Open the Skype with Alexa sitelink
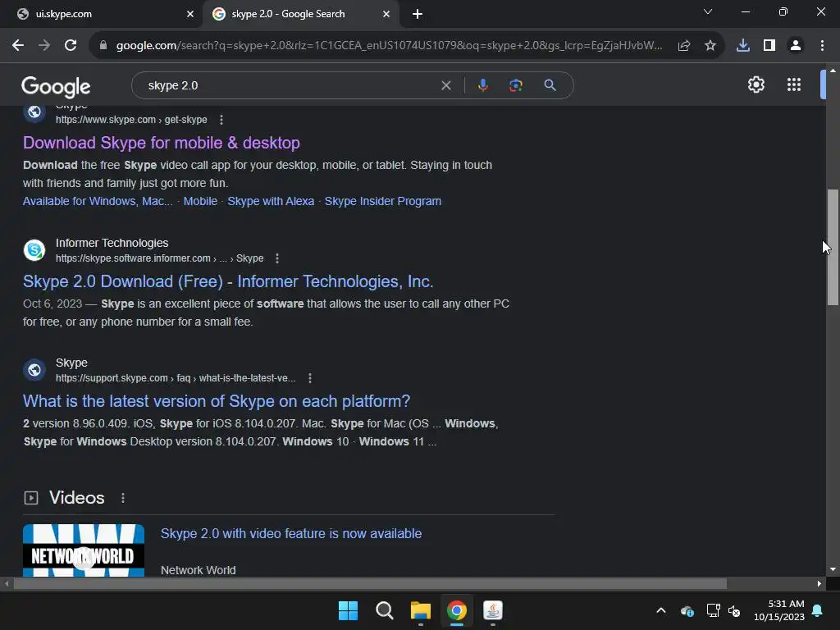The image size is (840, 630). pos(271,202)
